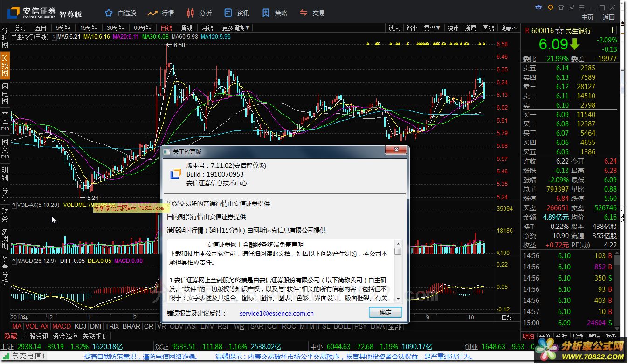The height and width of the screenshot is (364, 628).
Task: Select the 月线 monthly period tab
Action: (207, 28)
